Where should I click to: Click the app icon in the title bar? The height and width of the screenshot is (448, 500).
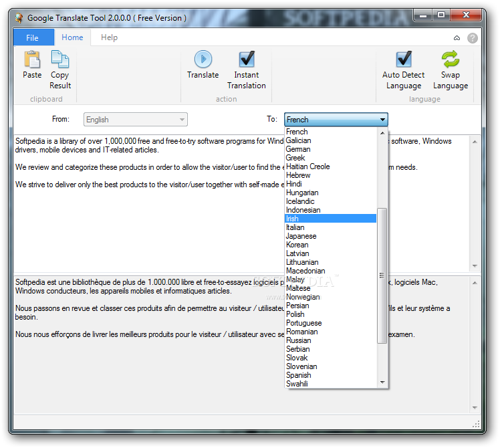tap(19, 18)
